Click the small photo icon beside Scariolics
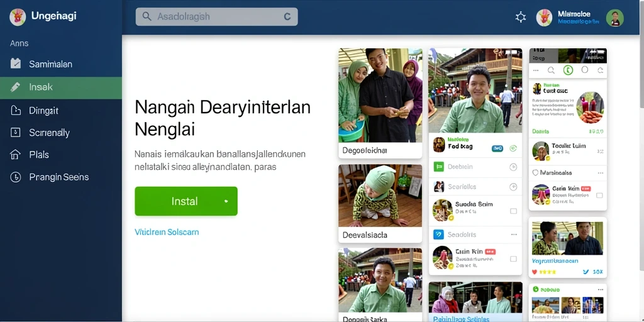Viewport: 644px width, 322px height. [438, 187]
